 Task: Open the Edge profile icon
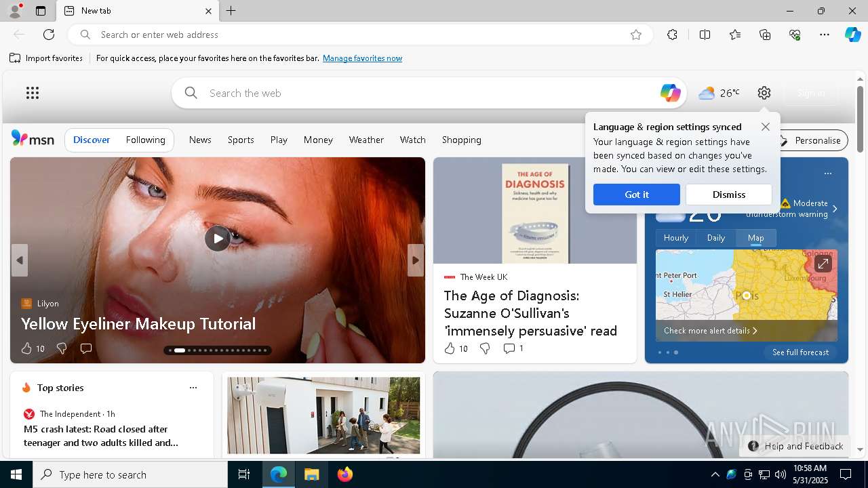click(14, 11)
